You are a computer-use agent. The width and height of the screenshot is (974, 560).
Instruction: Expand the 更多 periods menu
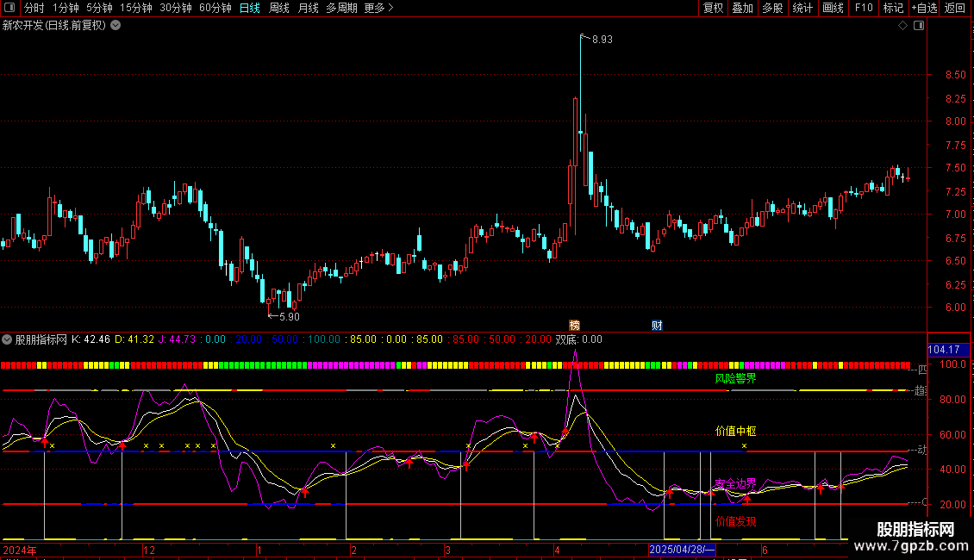[378, 8]
